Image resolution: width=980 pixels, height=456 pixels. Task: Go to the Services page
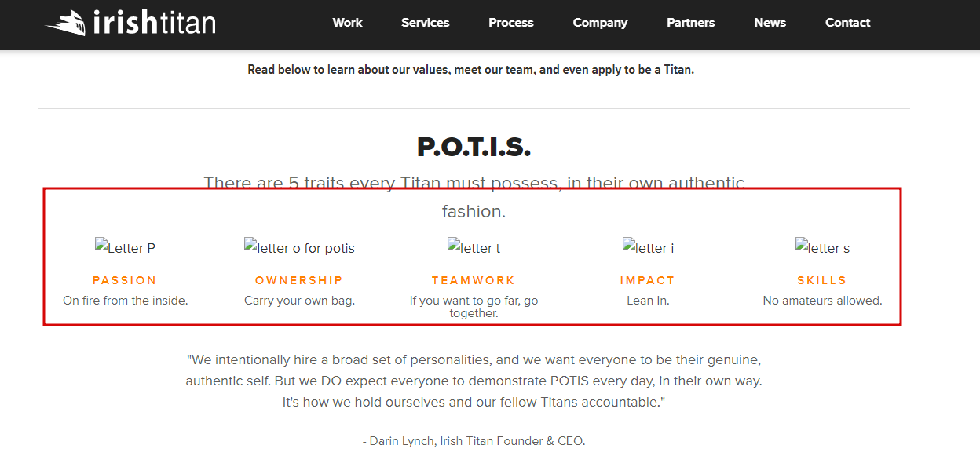pyautogui.click(x=425, y=23)
